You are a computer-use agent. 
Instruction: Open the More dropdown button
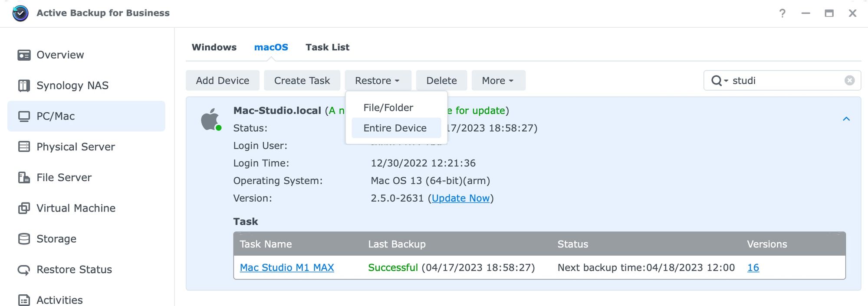pyautogui.click(x=498, y=81)
